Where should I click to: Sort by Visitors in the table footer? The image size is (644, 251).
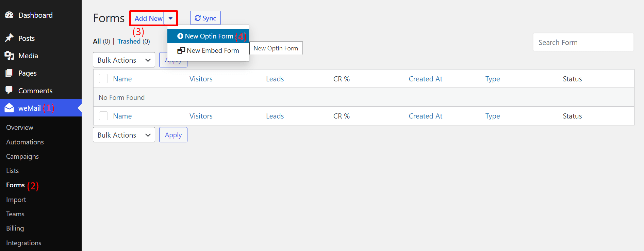click(x=201, y=116)
